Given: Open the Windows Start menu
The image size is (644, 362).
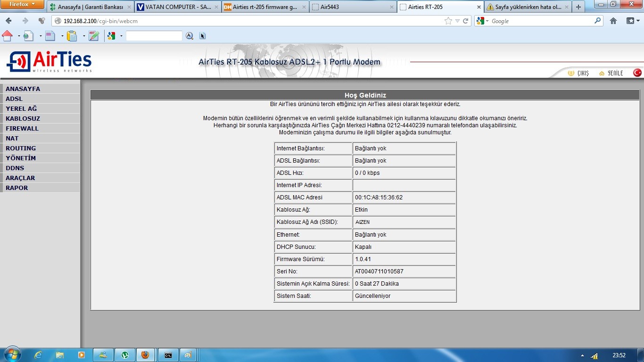Looking at the screenshot, I should click(x=12, y=355).
